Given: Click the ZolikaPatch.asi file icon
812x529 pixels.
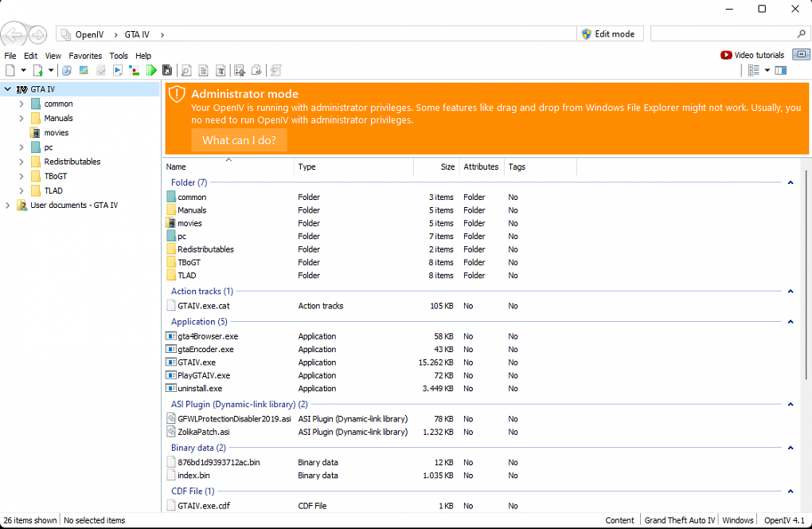Looking at the screenshot, I should (171, 432).
